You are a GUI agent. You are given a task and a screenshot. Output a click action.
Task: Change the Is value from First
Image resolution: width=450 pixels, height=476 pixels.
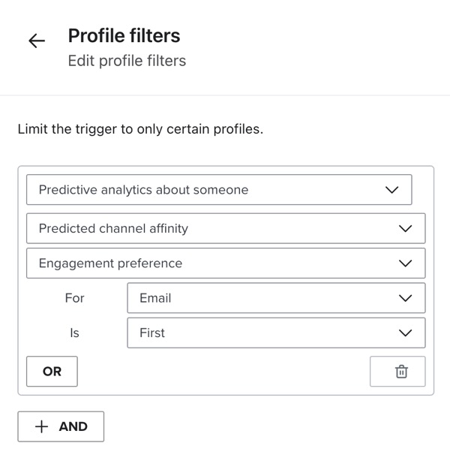click(x=275, y=333)
